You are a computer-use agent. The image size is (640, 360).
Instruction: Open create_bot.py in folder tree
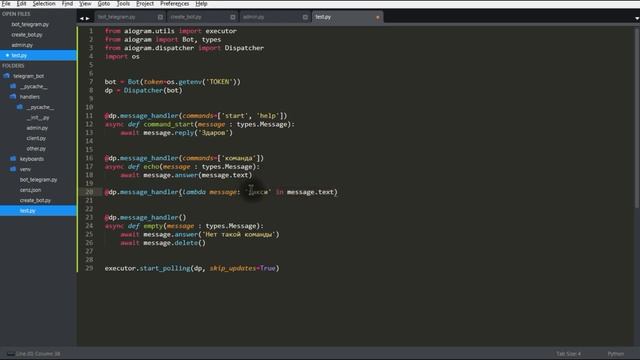point(35,200)
